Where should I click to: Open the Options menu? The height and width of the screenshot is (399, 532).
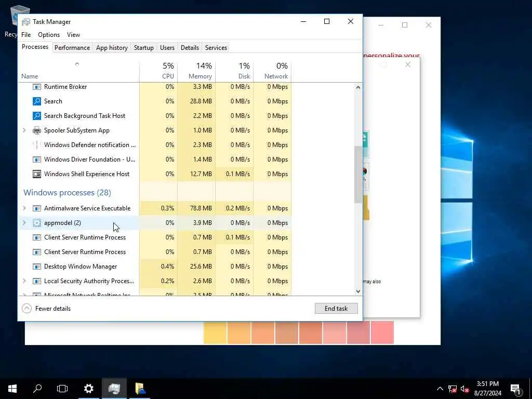pos(49,35)
